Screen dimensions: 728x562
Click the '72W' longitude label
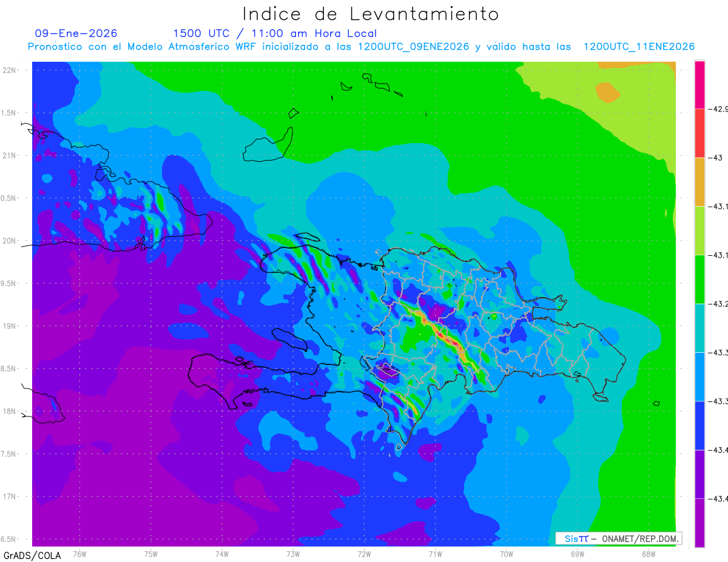tap(364, 554)
